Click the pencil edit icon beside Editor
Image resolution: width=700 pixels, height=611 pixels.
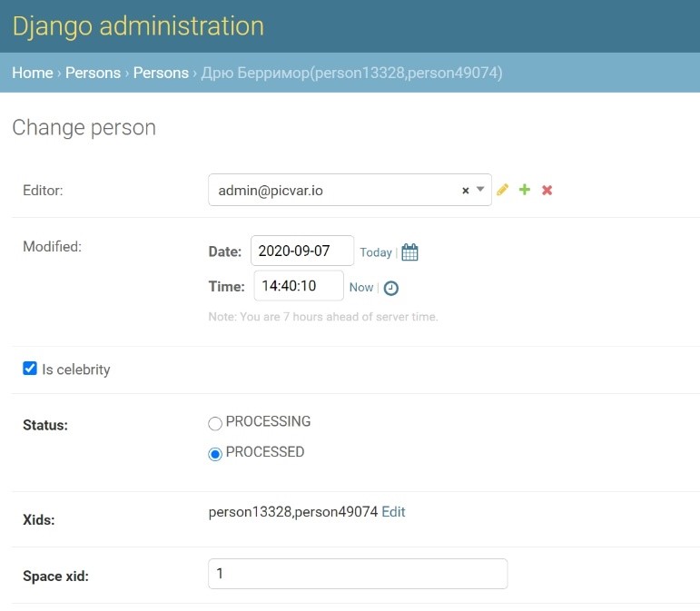click(502, 190)
